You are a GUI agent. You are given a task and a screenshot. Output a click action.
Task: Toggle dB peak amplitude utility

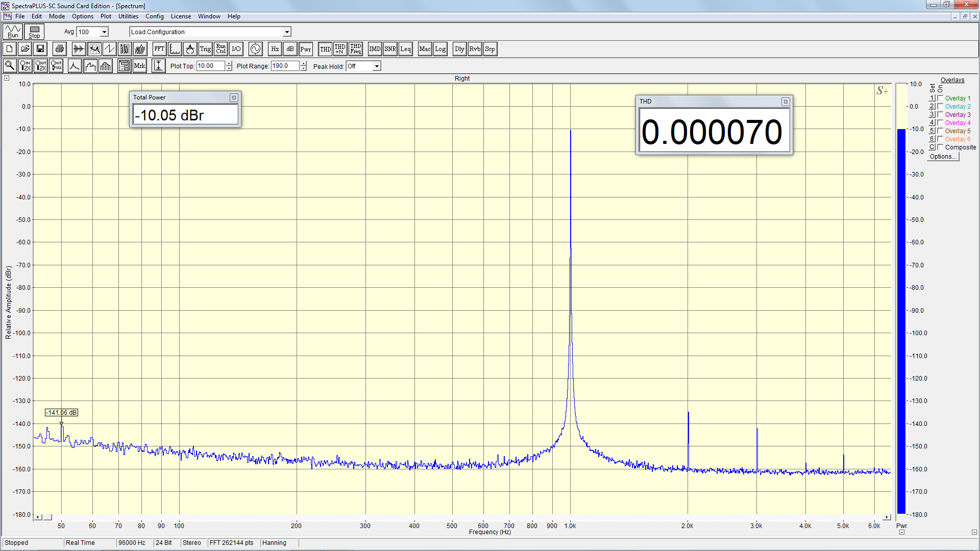(290, 49)
